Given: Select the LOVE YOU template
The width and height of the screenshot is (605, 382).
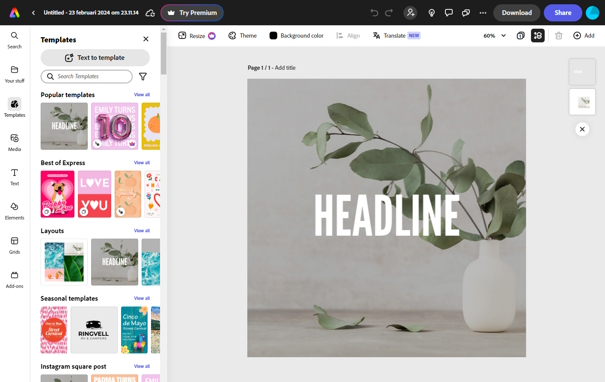Looking at the screenshot, I should (95, 194).
